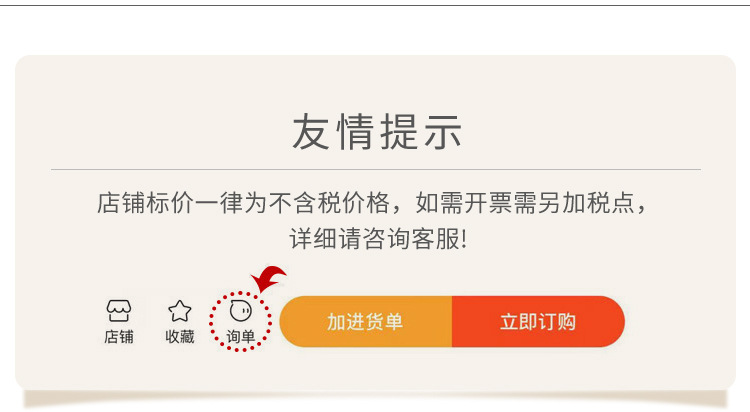This screenshot has width=750, height=412.
Task: Add item via 加进货单 button
Action: 366,322
